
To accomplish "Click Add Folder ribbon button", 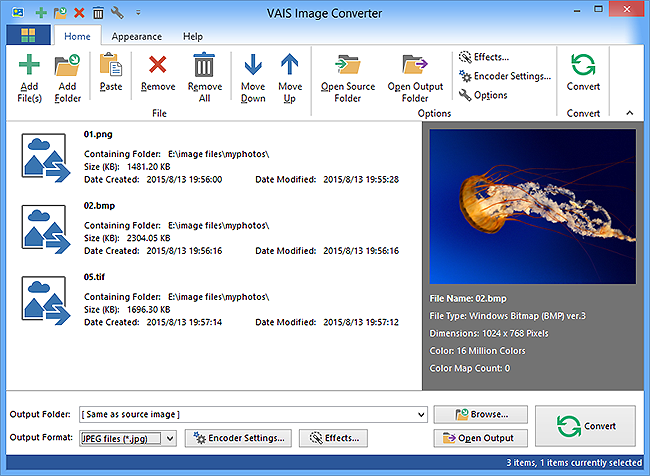I will pyautogui.click(x=67, y=78).
